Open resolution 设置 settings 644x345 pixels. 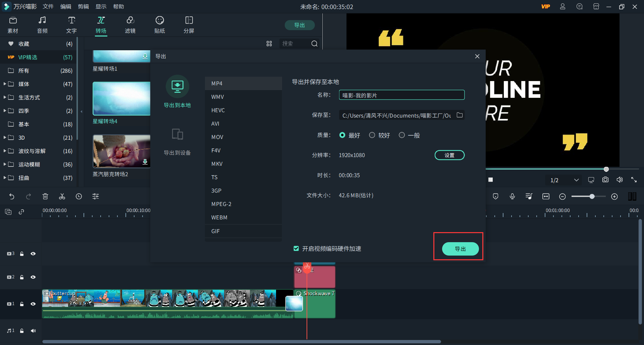449,155
